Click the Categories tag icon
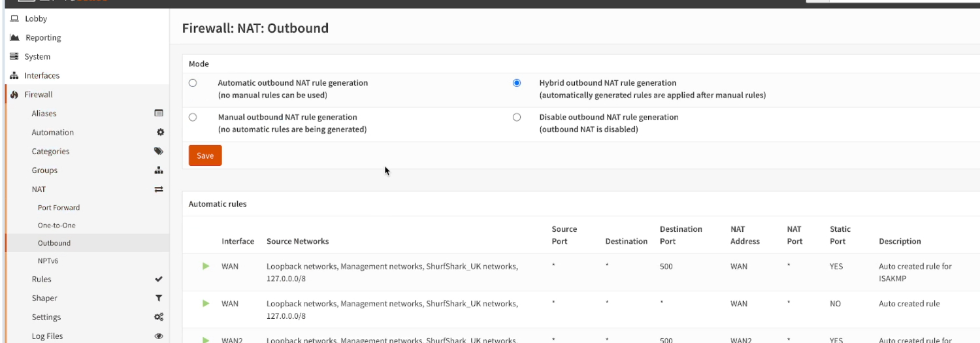The width and height of the screenshot is (980, 343). pyautogui.click(x=159, y=152)
